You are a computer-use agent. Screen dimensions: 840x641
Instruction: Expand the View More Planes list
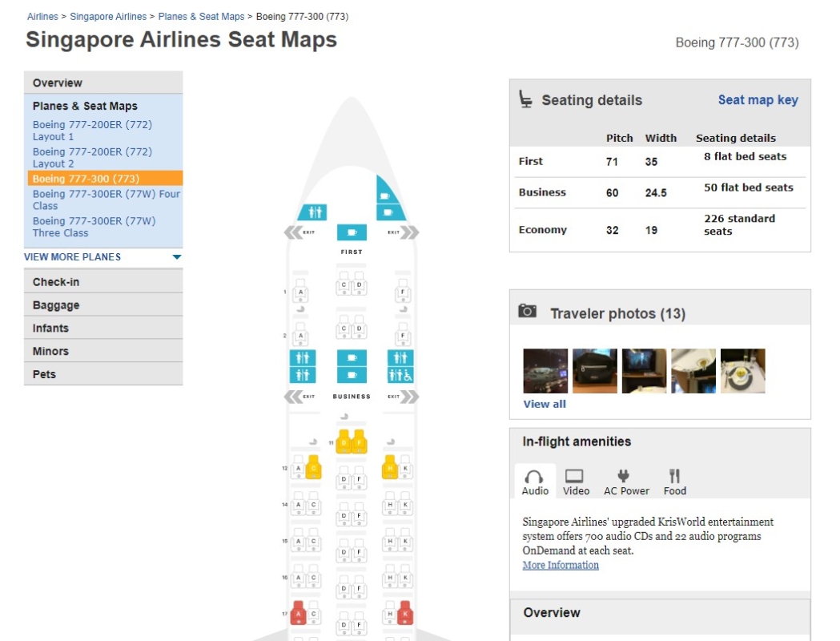[103, 257]
